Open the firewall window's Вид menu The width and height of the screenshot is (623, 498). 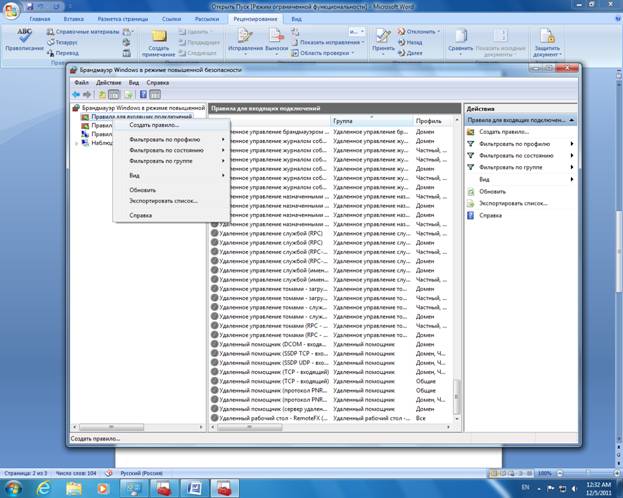(x=134, y=83)
